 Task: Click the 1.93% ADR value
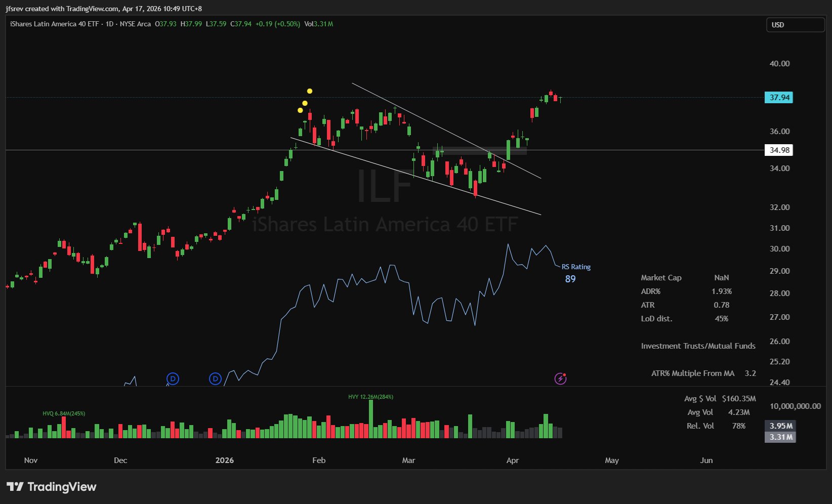pyautogui.click(x=722, y=291)
